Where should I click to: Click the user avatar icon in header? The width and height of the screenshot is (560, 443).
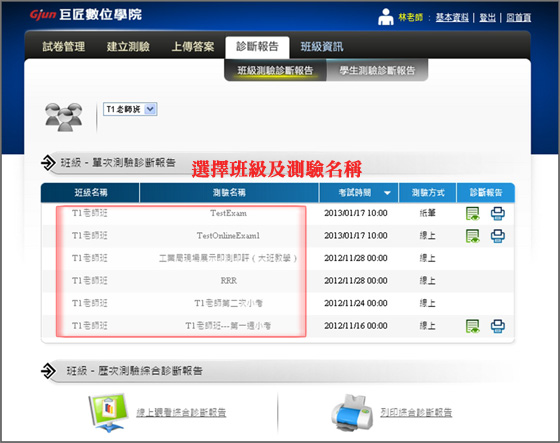(386, 17)
